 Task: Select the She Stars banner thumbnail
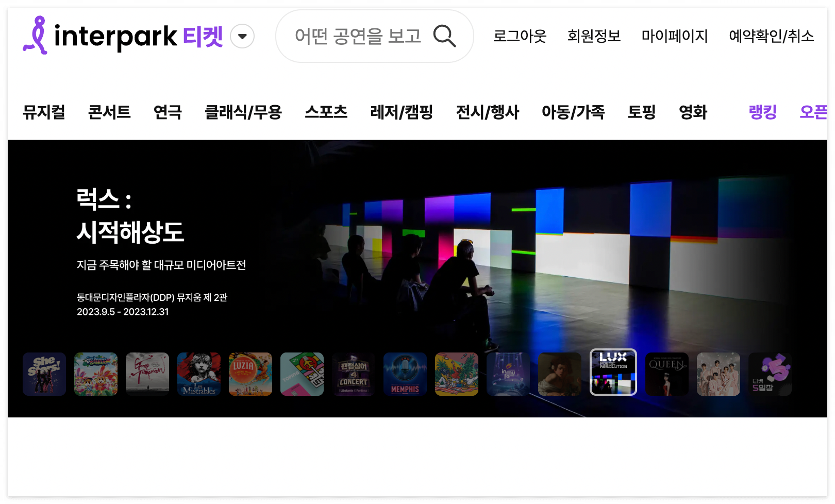click(44, 374)
